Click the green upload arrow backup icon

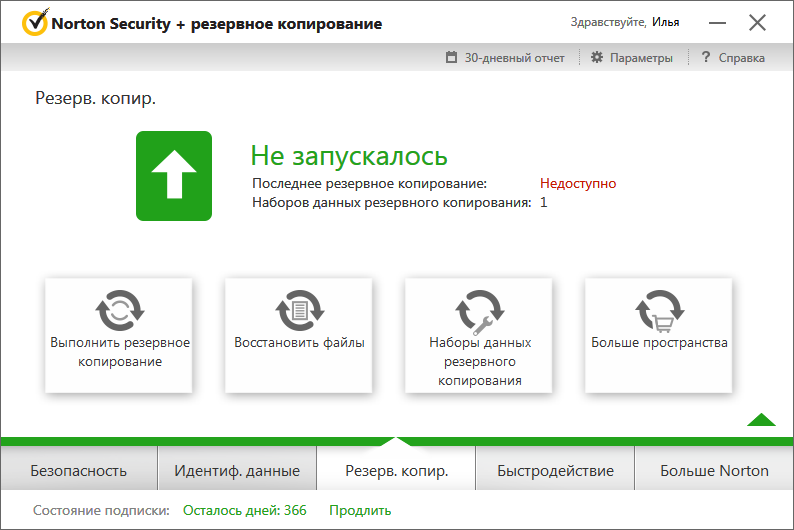(174, 176)
